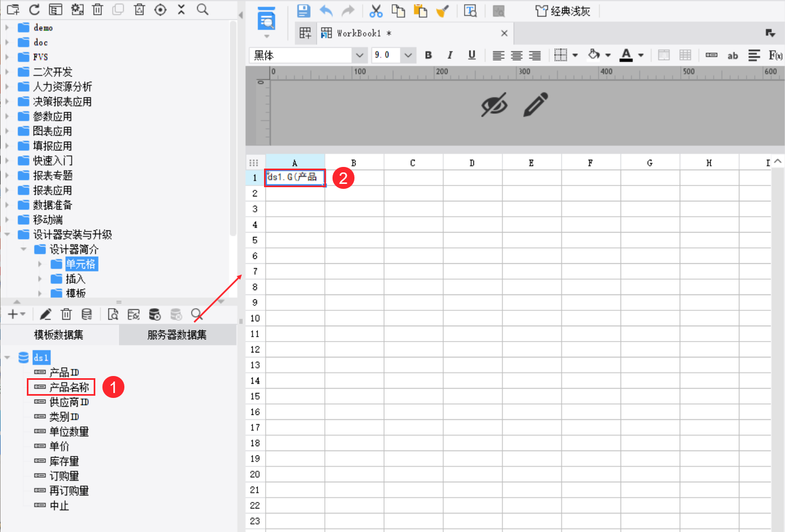The height and width of the screenshot is (532, 785).
Task: Toggle bold formatting
Action: coord(428,55)
